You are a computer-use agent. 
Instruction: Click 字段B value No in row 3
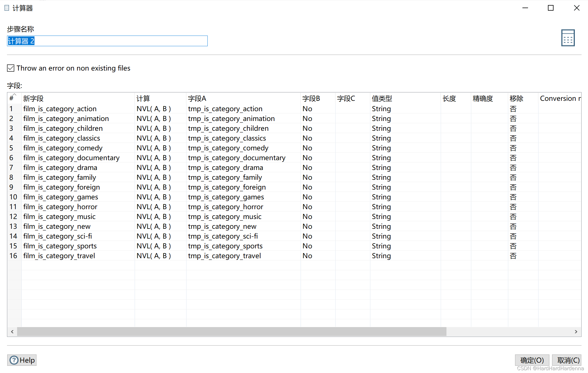pyautogui.click(x=318, y=128)
